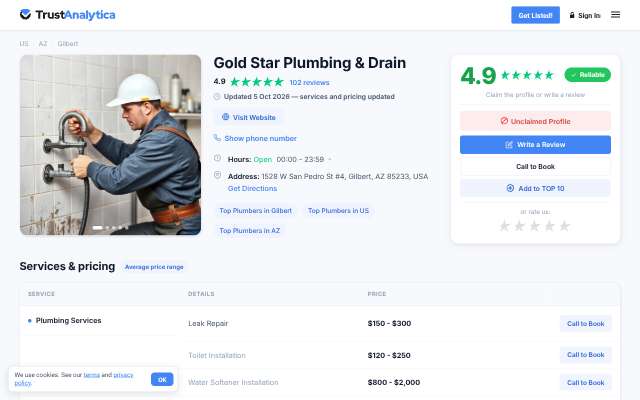Rate with the first gray star

(x=504, y=226)
